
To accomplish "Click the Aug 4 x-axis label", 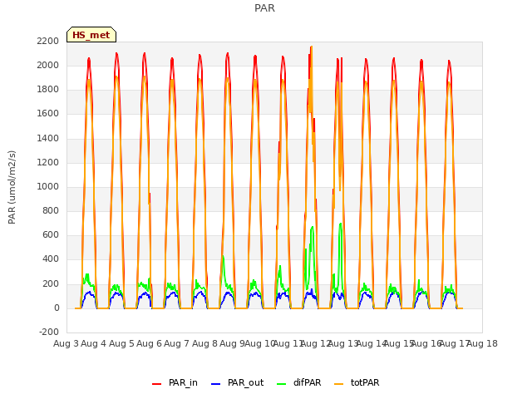I will coord(94,343).
